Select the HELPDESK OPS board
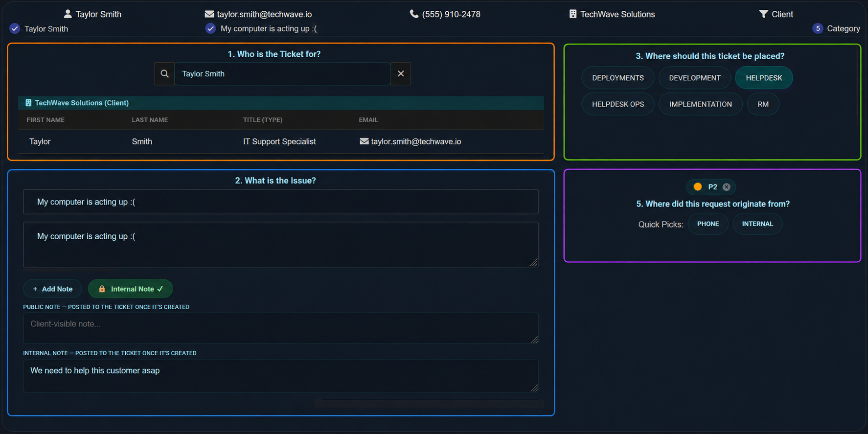This screenshot has width=868, height=434. [618, 104]
